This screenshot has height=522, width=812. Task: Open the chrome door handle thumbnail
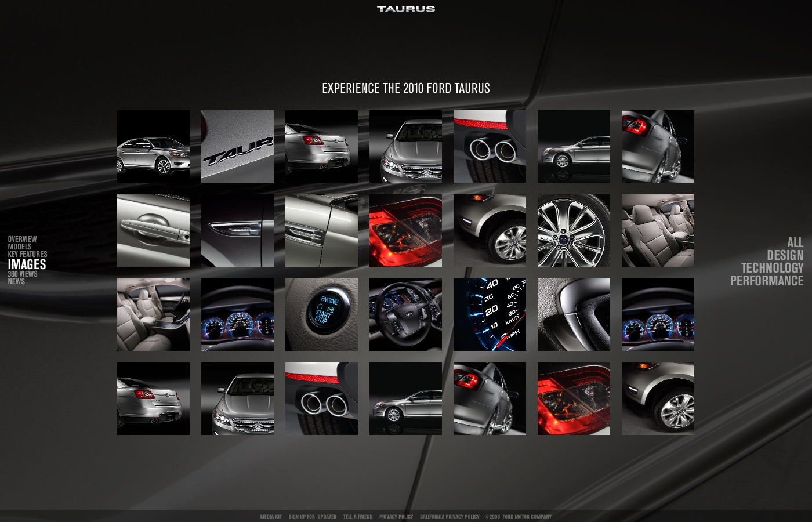(x=153, y=230)
